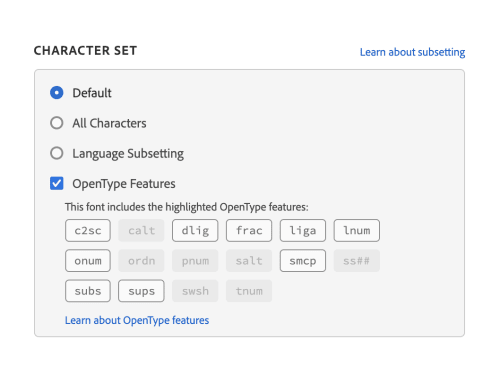Open the Learn about OpenType features link
This screenshot has width=500, height=391.
click(x=137, y=320)
